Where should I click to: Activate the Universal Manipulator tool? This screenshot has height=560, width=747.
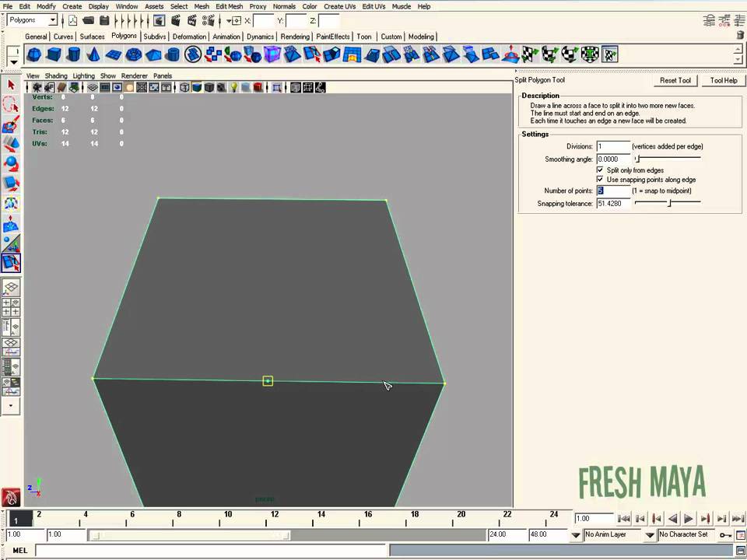11,203
